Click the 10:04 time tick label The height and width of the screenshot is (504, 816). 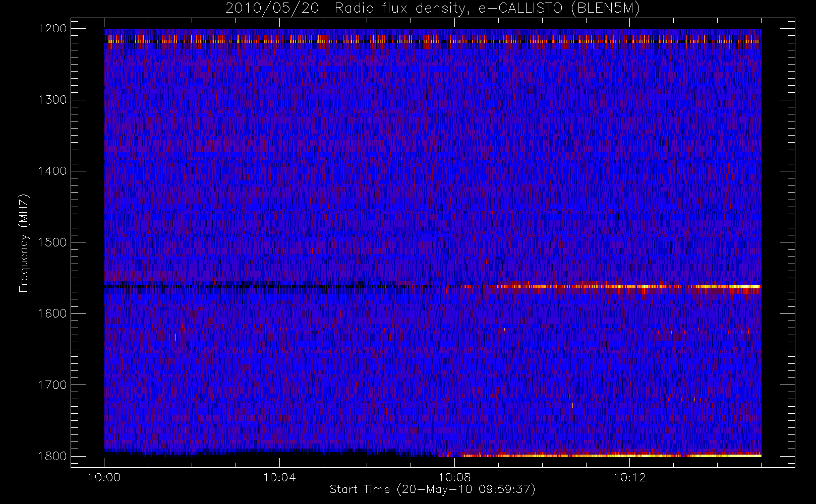pyautogui.click(x=279, y=477)
